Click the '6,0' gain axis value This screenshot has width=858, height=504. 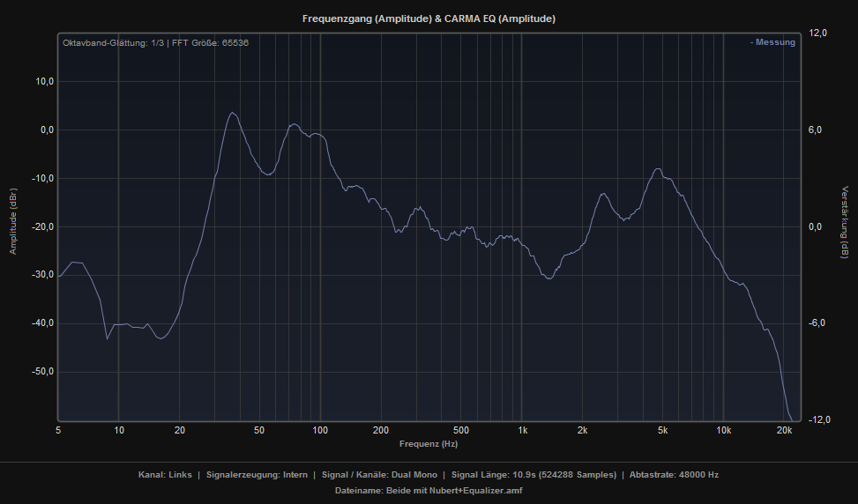pyautogui.click(x=816, y=130)
